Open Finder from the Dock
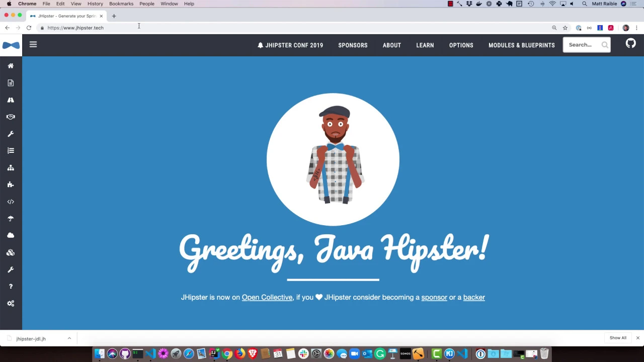Image resolution: width=644 pixels, height=362 pixels. click(x=99, y=353)
